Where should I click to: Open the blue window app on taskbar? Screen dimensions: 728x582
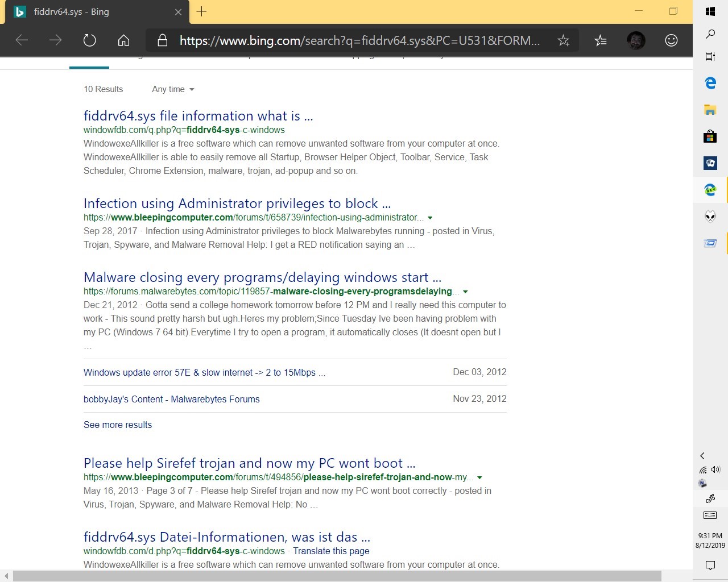pyautogui.click(x=710, y=243)
